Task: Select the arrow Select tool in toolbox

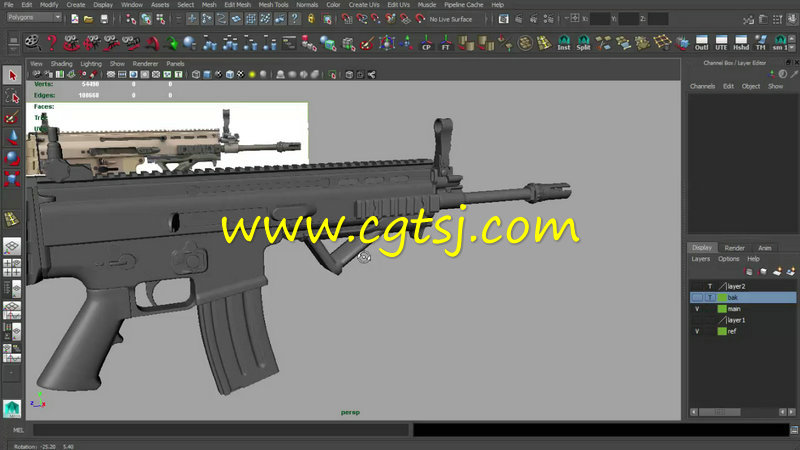Action: 12,76
